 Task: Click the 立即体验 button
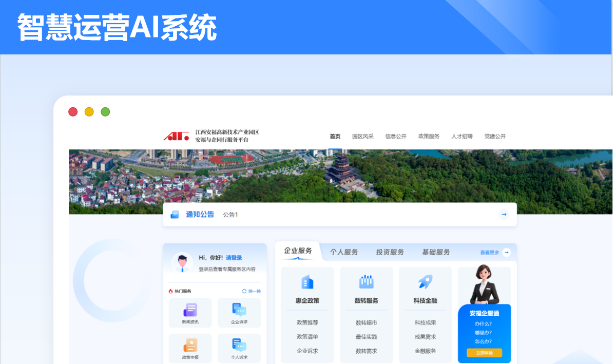484,353
